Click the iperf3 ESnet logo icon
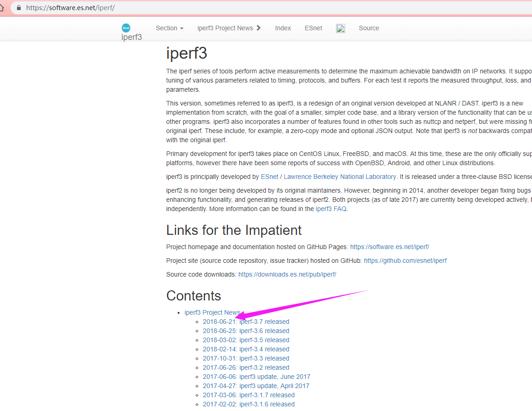 (x=126, y=28)
